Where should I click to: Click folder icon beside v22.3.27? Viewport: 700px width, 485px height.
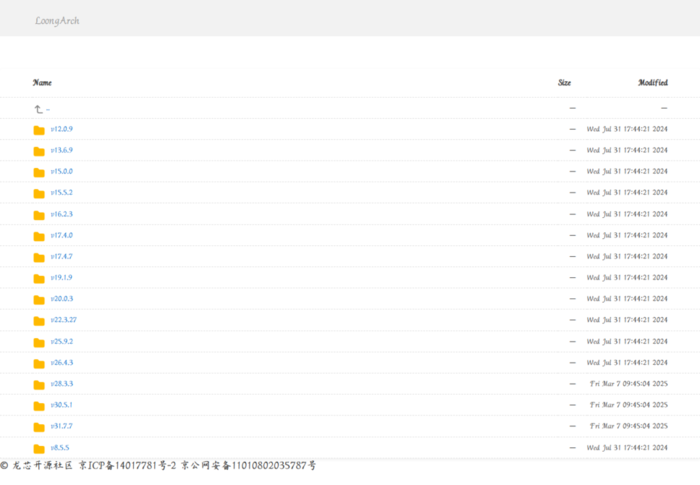pos(39,321)
